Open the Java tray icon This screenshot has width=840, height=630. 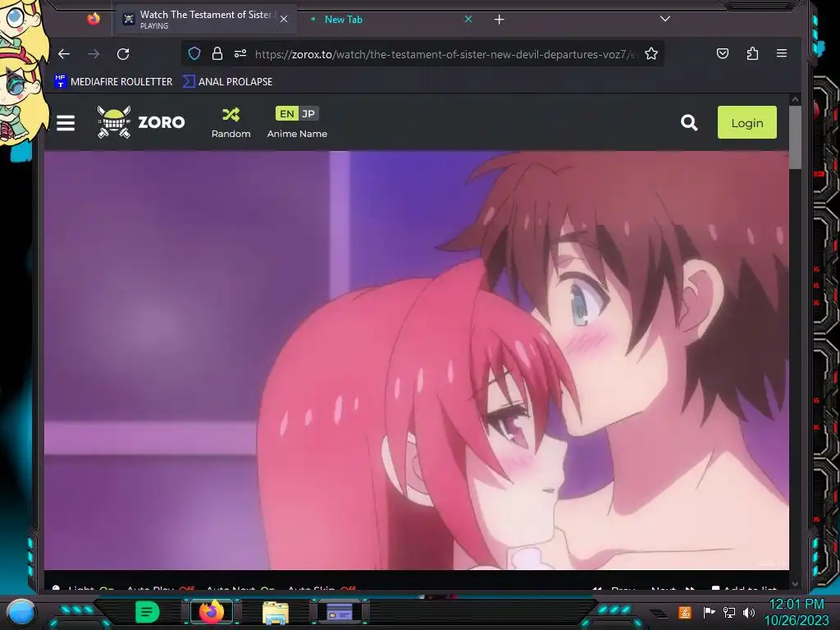click(x=685, y=612)
